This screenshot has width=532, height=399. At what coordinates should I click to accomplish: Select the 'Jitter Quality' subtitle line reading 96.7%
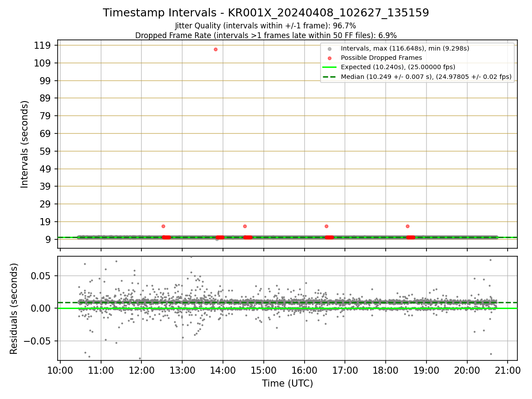266,26
